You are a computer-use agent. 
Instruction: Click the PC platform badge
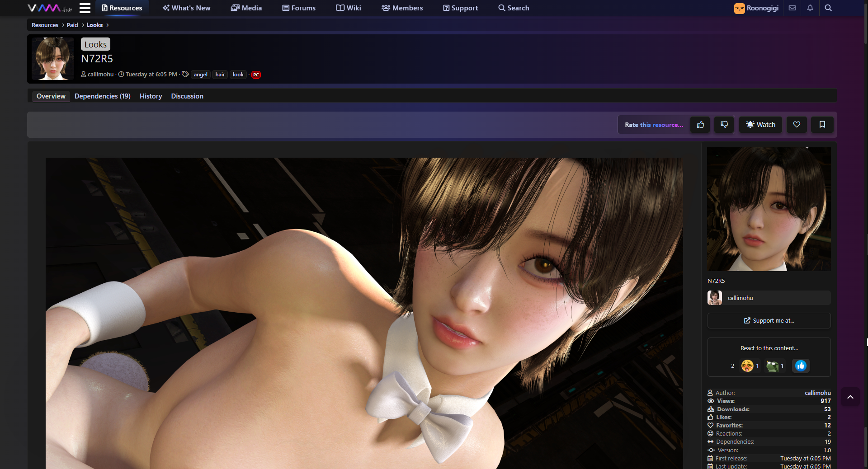pos(256,75)
